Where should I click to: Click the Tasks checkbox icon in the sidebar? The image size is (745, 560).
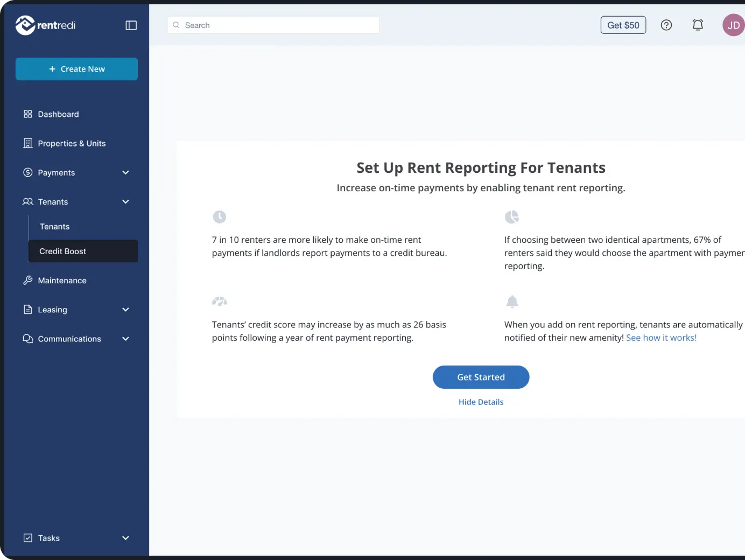(x=28, y=538)
